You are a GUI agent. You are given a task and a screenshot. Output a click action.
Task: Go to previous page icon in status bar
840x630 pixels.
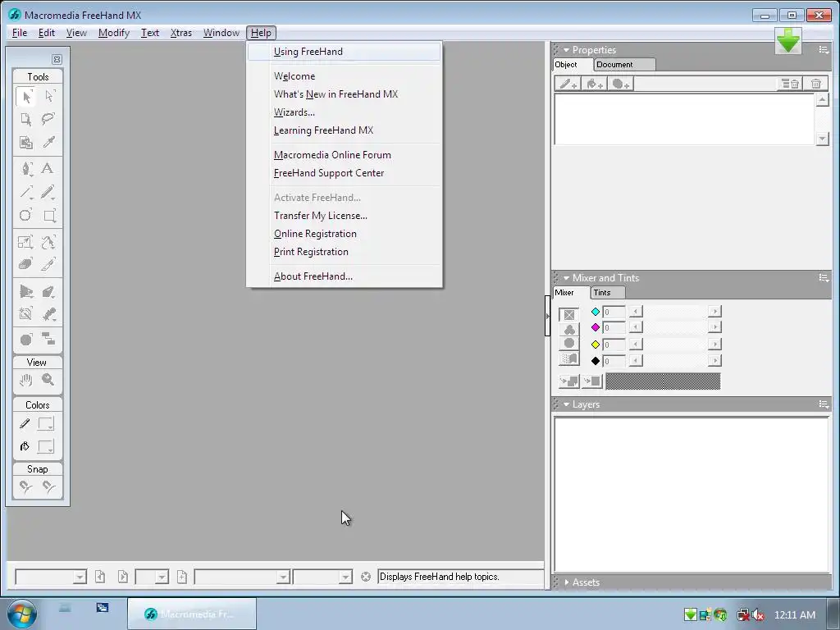click(x=99, y=577)
